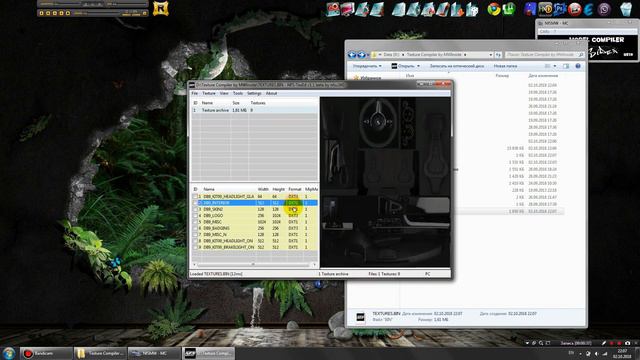Switch to NFSMW - MC taskbar button
This screenshot has height=360, width=640.
[154, 353]
